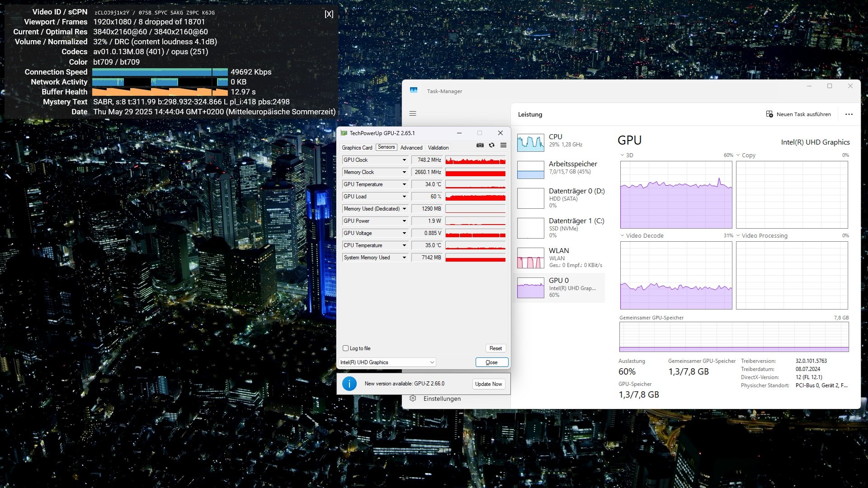This screenshot has width=868, height=488.
Task: Select the CPU performance thumbnail graph
Action: tap(530, 143)
